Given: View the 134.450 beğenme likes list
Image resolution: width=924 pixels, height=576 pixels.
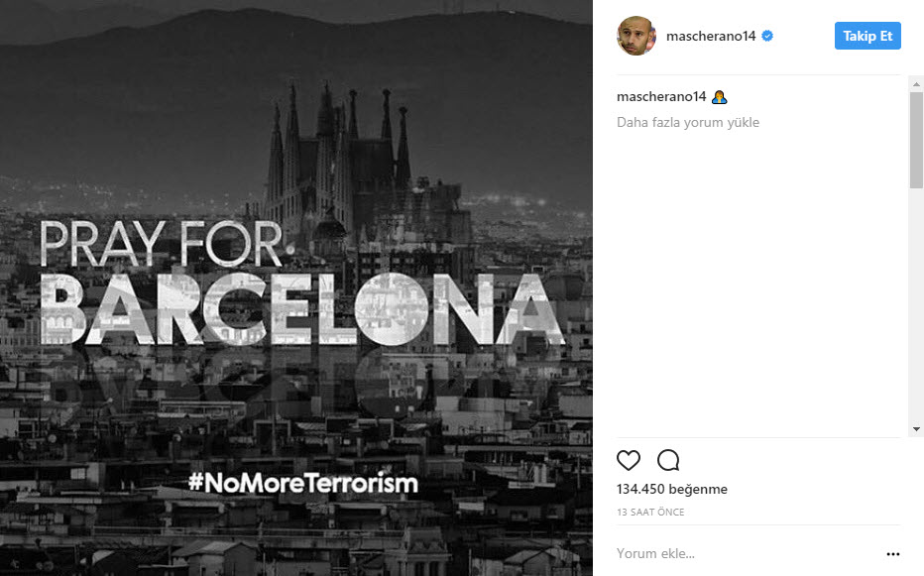Looking at the screenshot, I should point(672,490).
